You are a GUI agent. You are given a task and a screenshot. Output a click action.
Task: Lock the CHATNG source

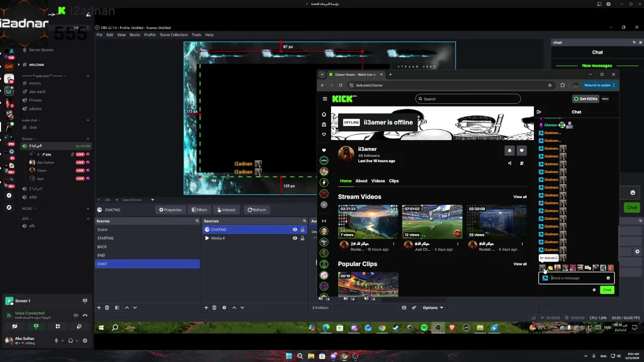coord(302,230)
